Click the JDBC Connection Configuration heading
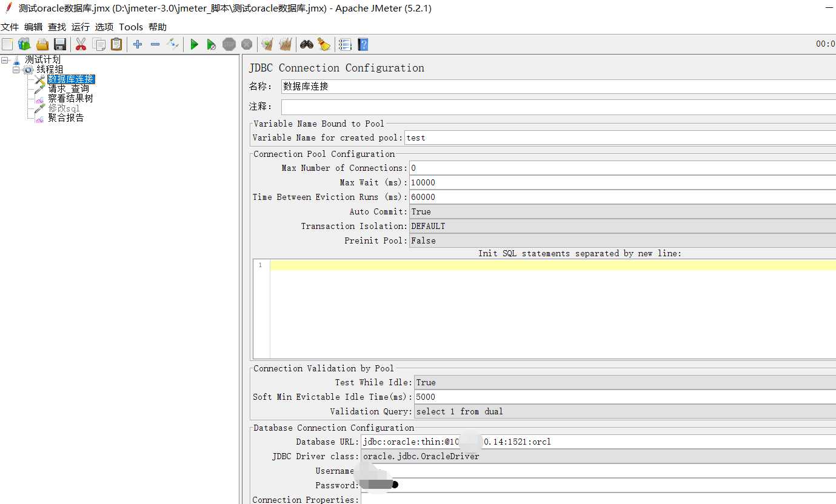The image size is (836, 504). (x=336, y=68)
